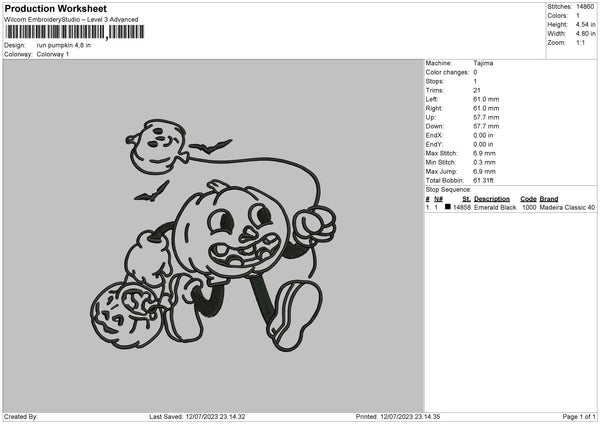Click the Max Jump value '6.9 mm'
Image resolution: width=600 pixels, height=424 pixels.
[x=484, y=171]
